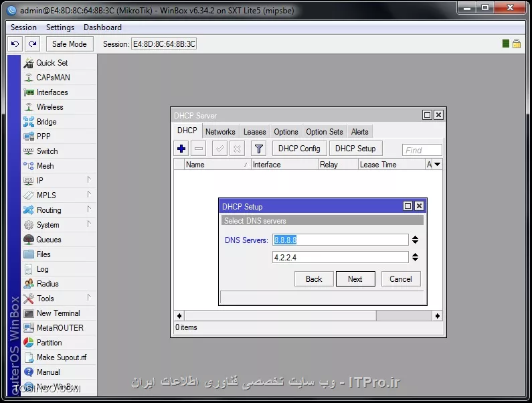Open New Terminal icon in sidebar
The width and height of the screenshot is (532, 403).
(29, 313)
